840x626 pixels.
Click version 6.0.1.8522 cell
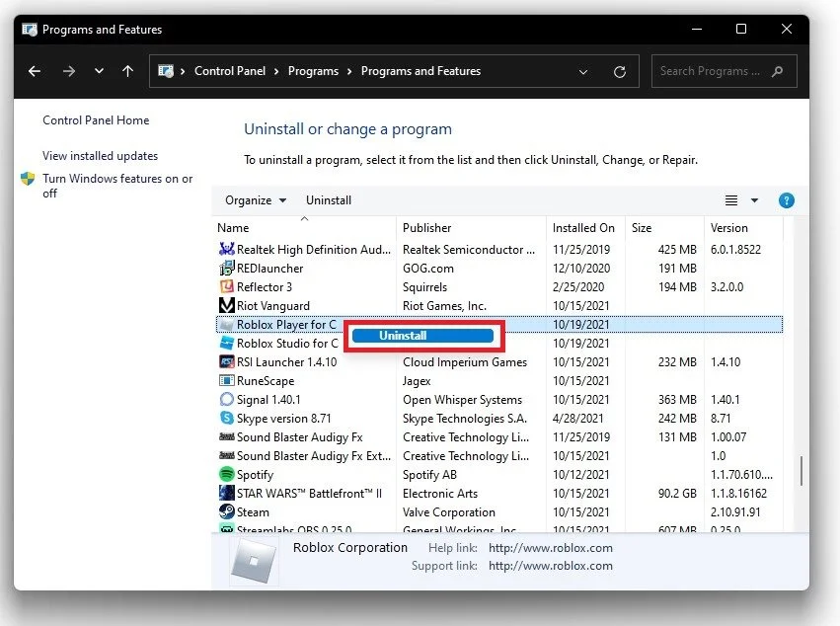[x=735, y=250]
